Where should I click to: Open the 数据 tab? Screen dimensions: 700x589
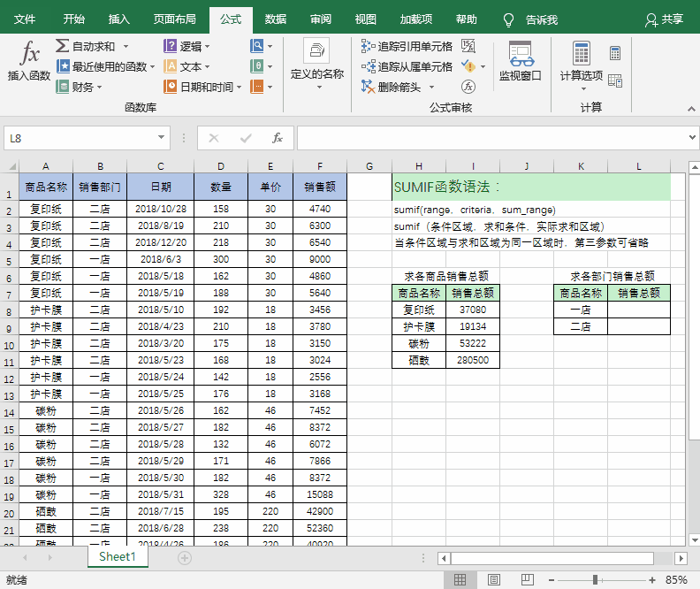(x=276, y=19)
